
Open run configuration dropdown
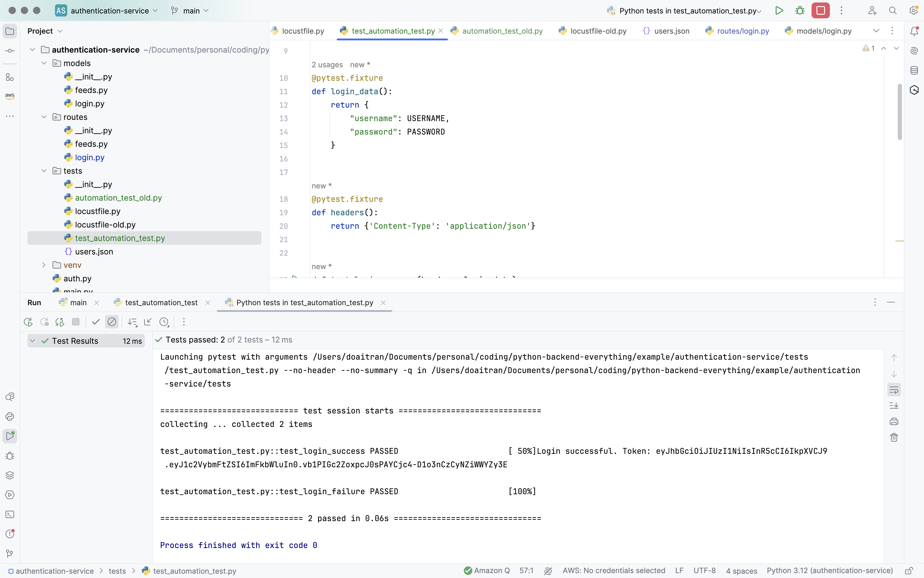tap(684, 11)
